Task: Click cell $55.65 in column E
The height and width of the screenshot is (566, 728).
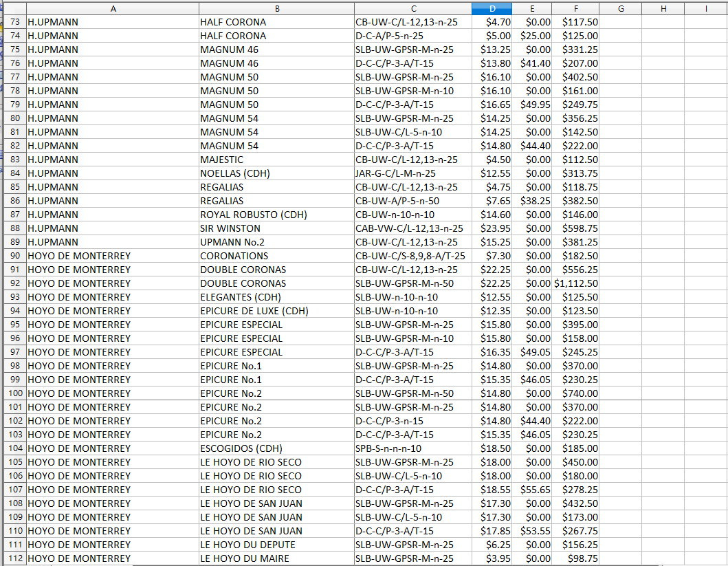Action: (x=532, y=490)
